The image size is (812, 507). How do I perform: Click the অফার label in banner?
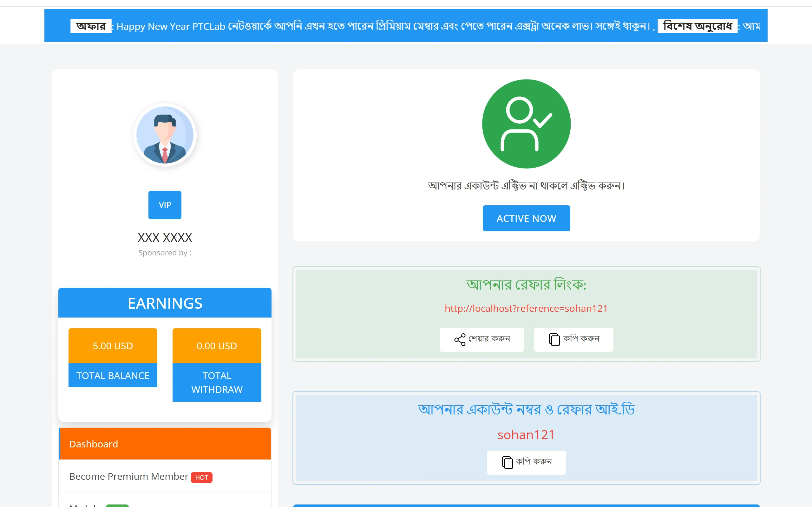coord(91,26)
